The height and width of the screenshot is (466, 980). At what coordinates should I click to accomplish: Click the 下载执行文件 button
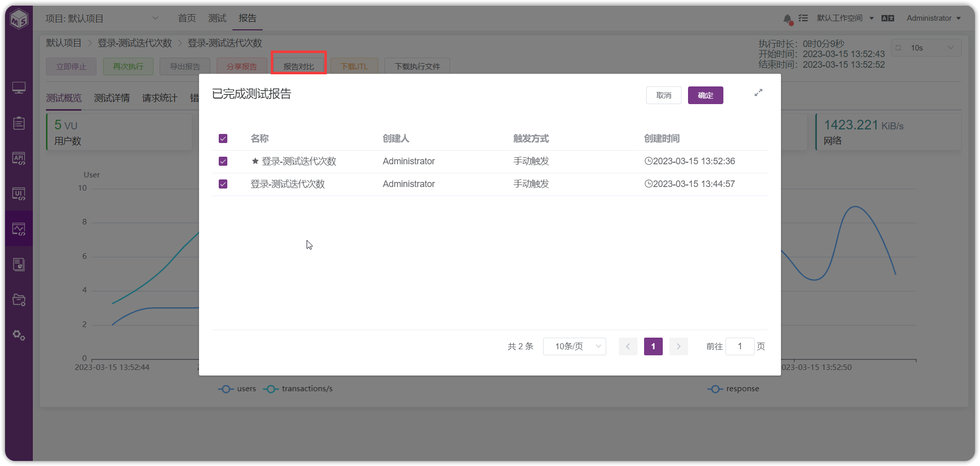(x=417, y=66)
